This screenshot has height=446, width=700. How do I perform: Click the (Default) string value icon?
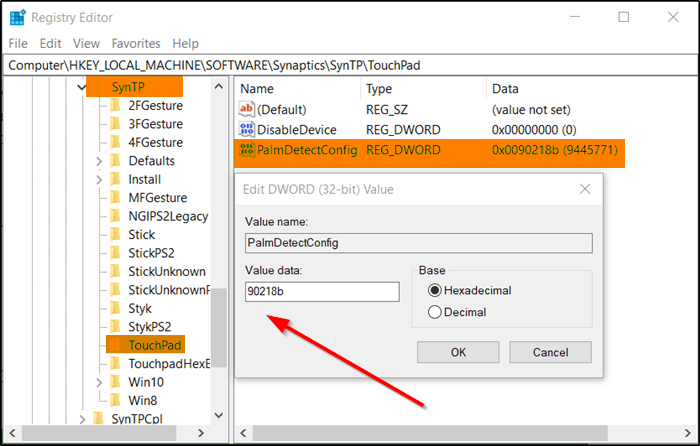(x=246, y=109)
